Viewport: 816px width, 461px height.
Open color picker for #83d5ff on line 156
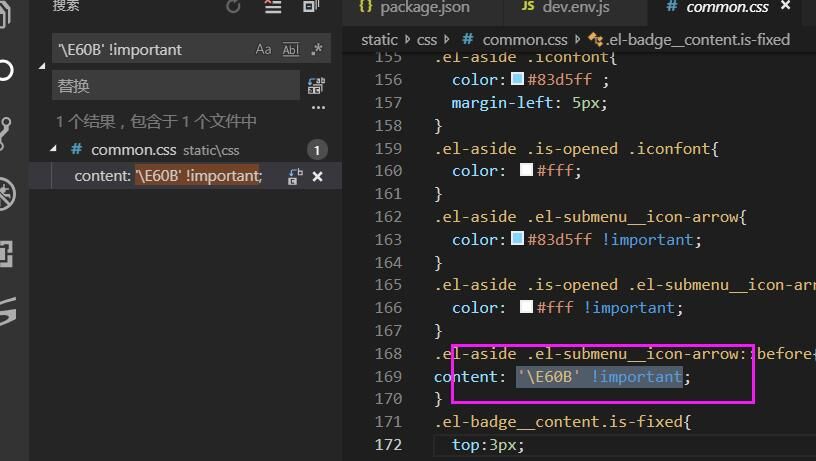point(517,79)
